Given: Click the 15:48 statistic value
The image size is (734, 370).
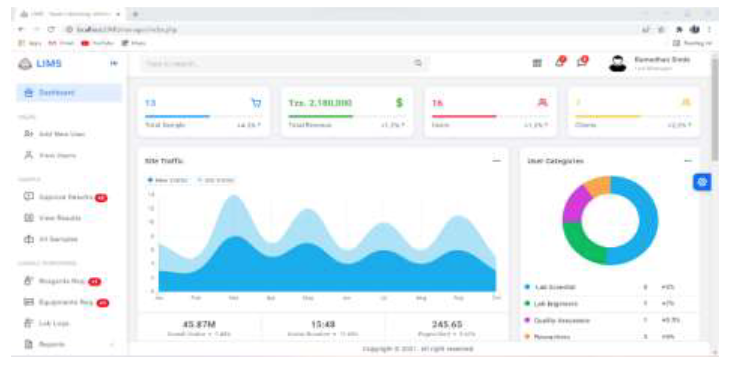Looking at the screenshot, I should 323,324.
